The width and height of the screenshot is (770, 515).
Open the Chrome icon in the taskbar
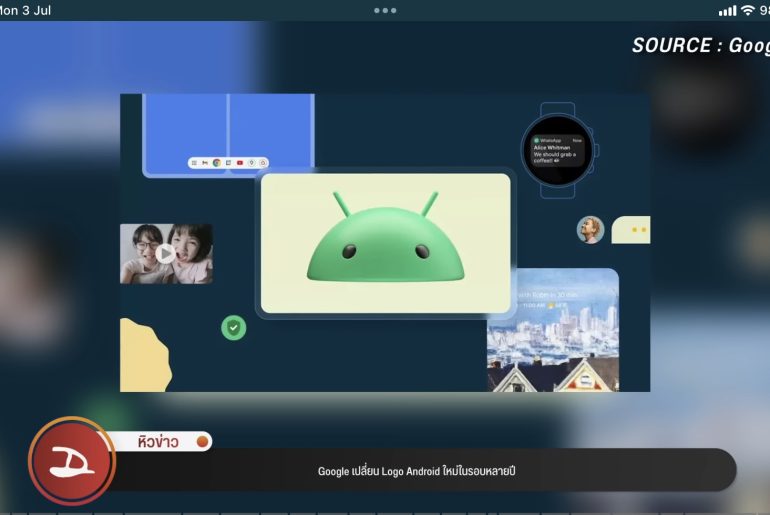tap(217, 163)
